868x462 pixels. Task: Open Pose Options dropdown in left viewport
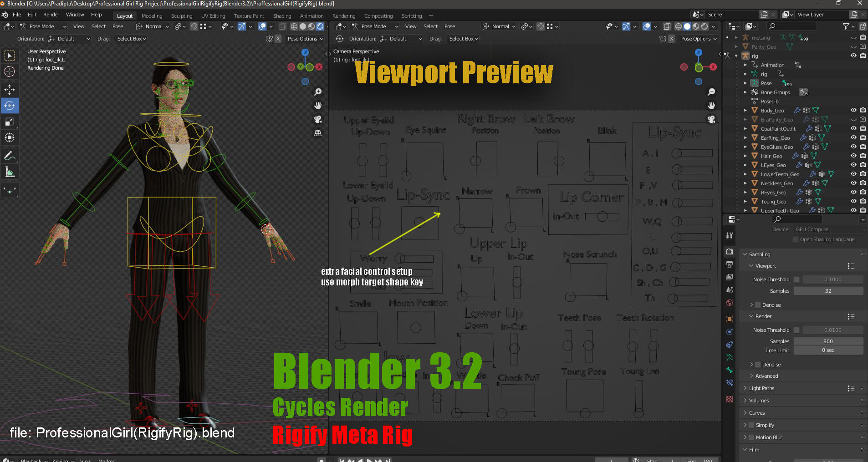coord(305,39)
